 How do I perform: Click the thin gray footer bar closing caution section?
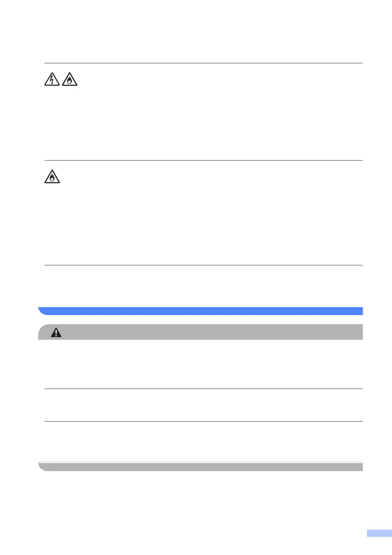click(200, 467)
